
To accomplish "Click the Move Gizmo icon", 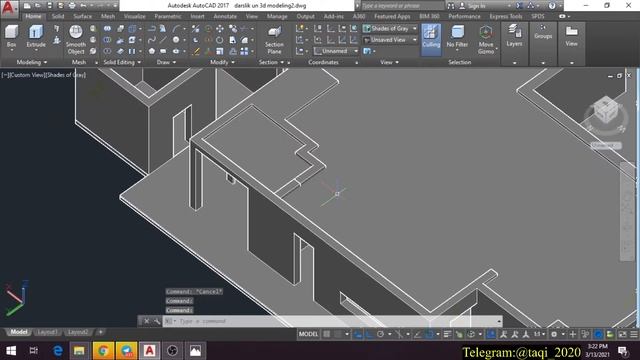I will [486, 40].
